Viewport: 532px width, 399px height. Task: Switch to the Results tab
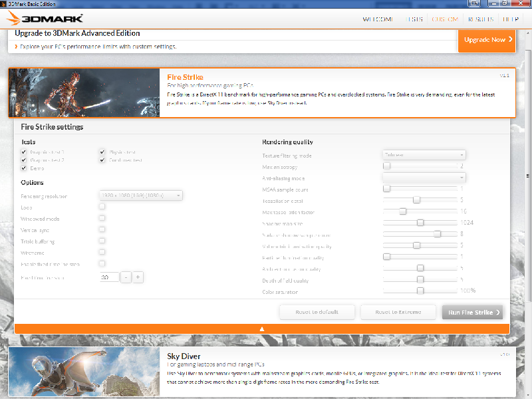[480, 19]
